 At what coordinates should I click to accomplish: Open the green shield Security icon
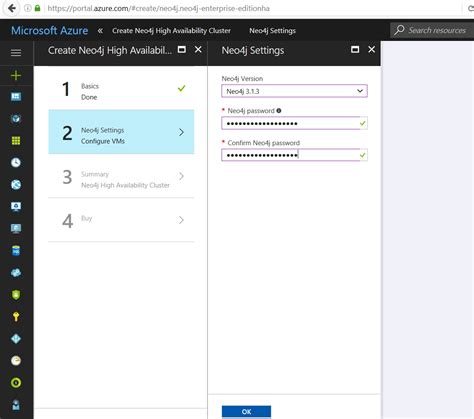point(16,295)
